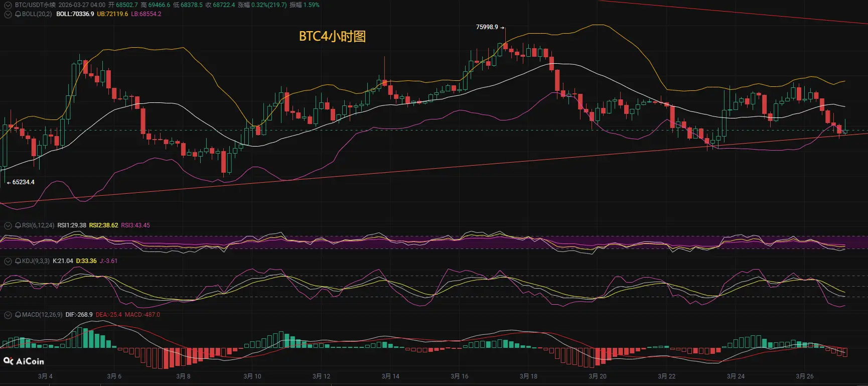
Task: Expand the BOLL indicator chevron menu
Action: (8, 14)
